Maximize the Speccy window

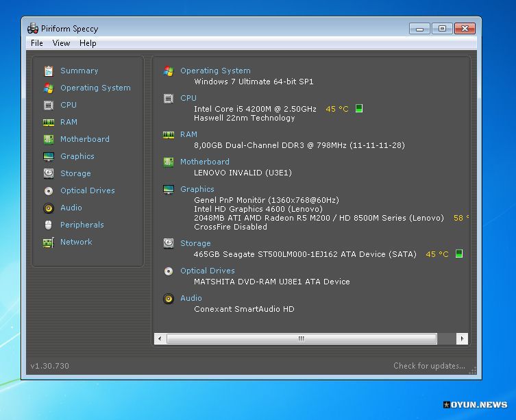click(442, 29)
